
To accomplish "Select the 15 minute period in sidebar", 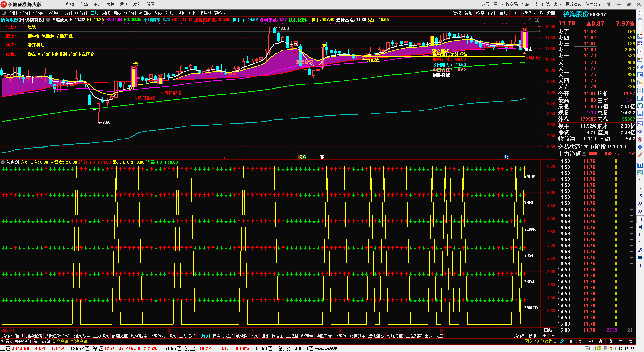I will coord(640,196).
